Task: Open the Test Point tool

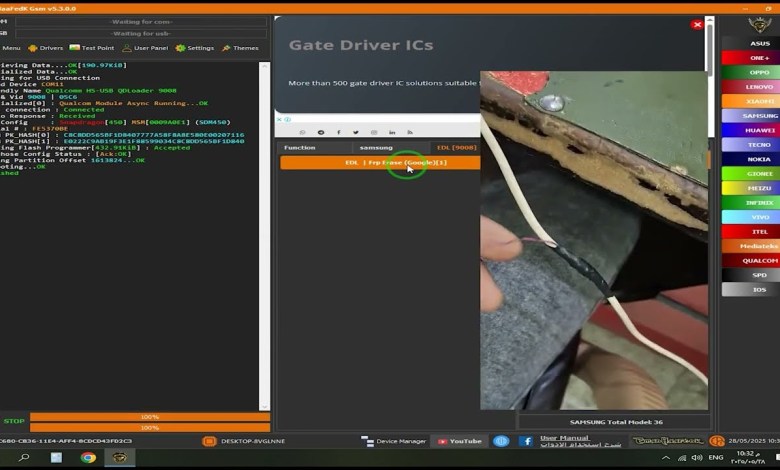Action: [x=92, y=48]
